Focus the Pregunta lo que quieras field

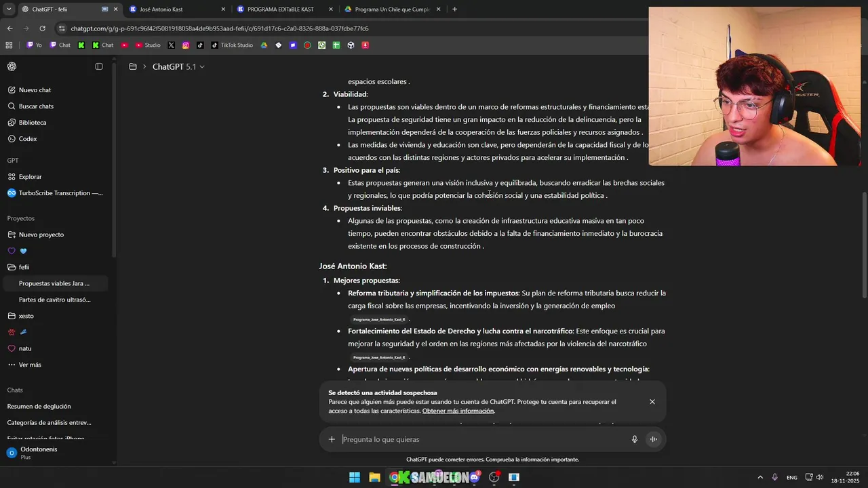484,439
